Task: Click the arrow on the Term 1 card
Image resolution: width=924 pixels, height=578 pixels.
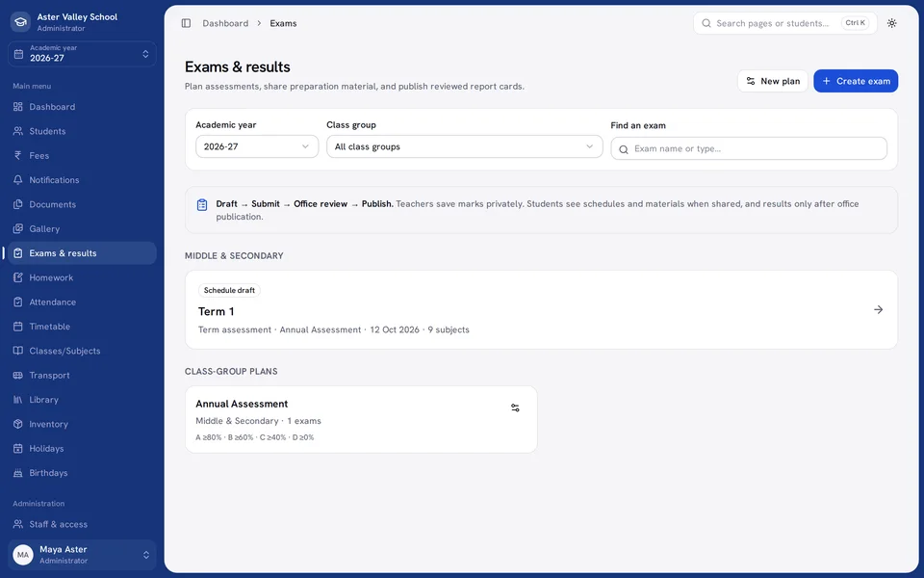Action: [x=878, y=309]
